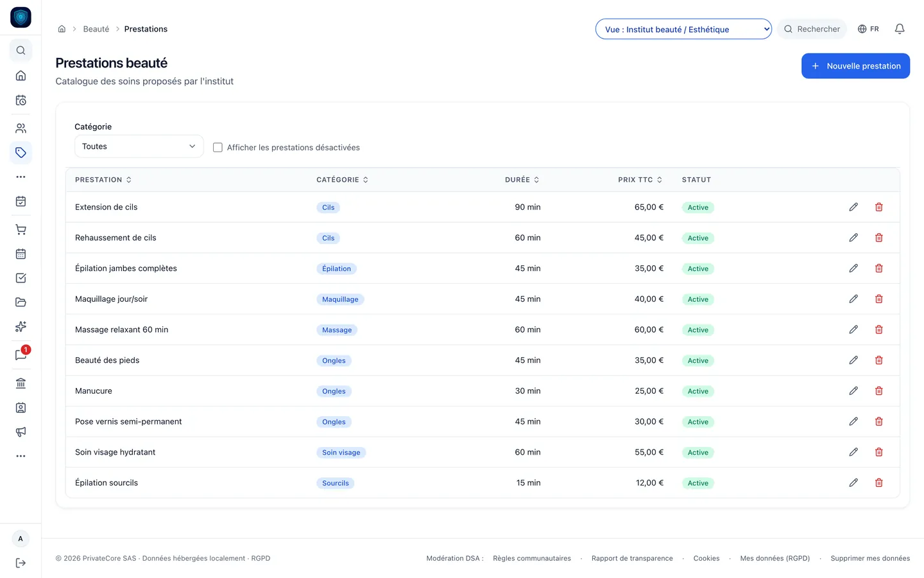Edit the Soin visage hydratant row

(853, 452)
